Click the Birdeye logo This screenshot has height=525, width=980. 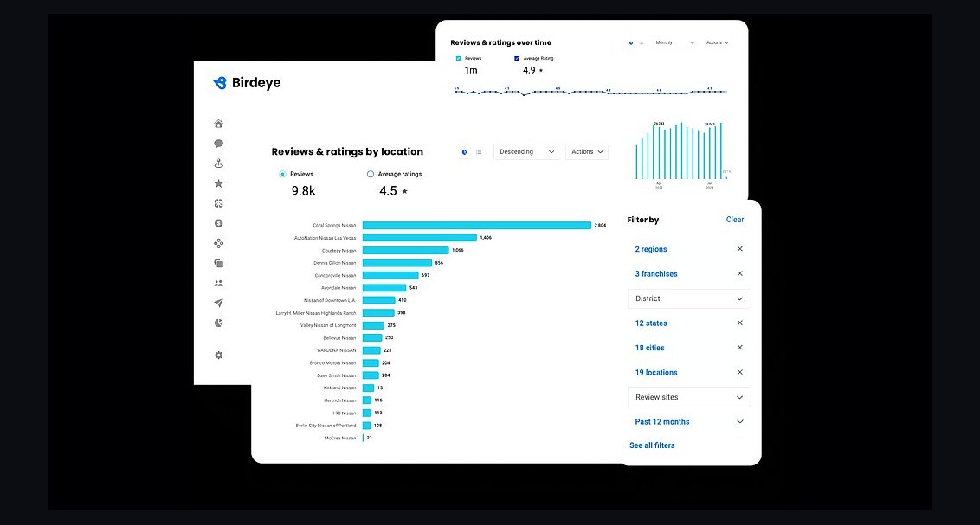(247, 82)
